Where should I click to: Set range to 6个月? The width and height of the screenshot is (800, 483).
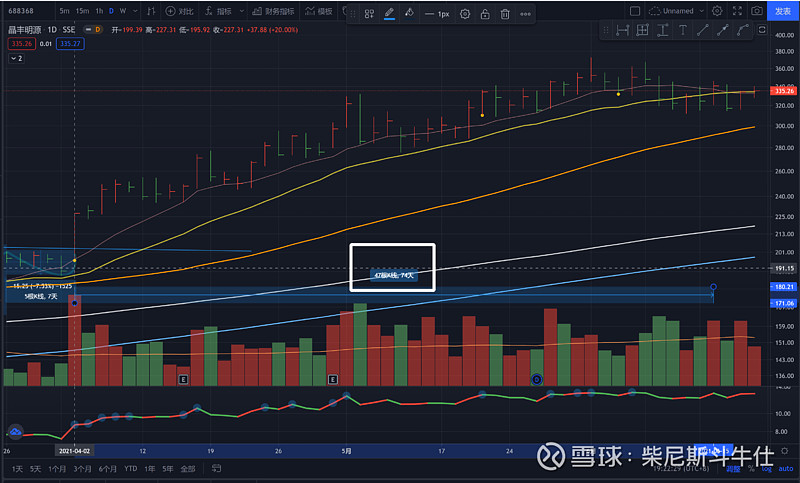[108, 469]
